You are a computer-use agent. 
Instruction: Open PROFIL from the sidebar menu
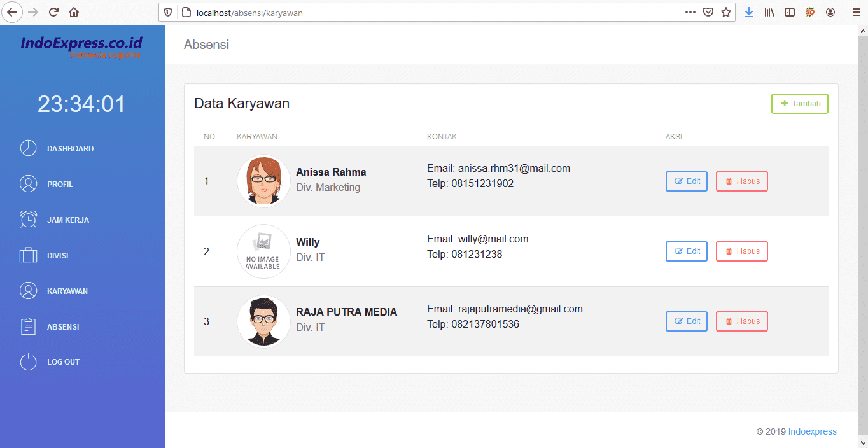(x=60, y=184)
